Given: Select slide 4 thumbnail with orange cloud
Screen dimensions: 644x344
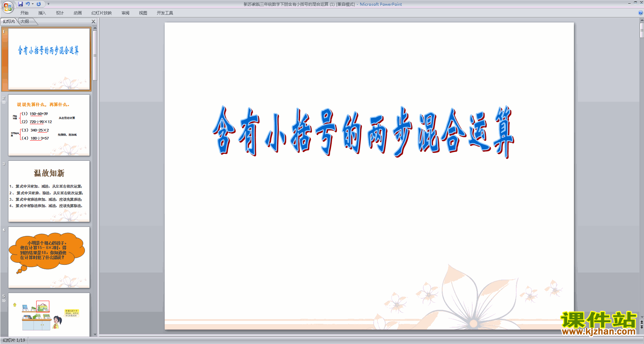Looking at the screenshot, I should click(x=49, y=257).
